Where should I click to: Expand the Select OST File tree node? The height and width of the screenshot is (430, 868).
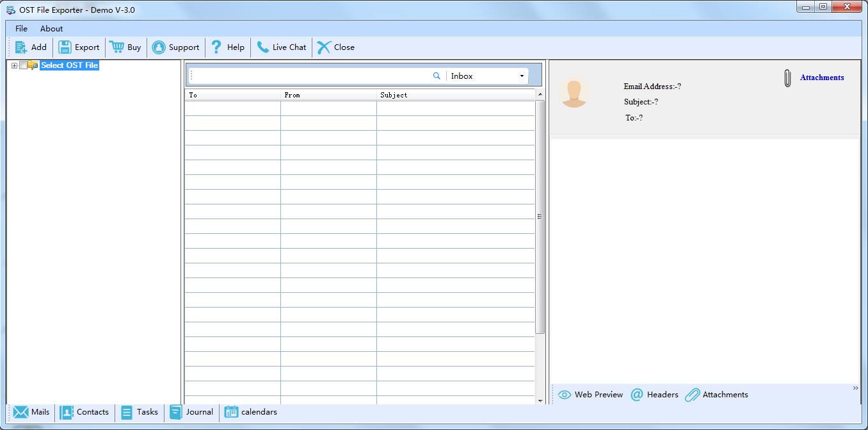tap(14, 65)
